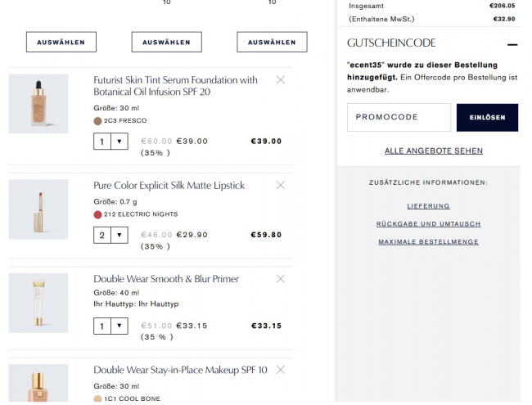Click the right Auswählen button
Screen dimensions: 532x405
(272, 42)
